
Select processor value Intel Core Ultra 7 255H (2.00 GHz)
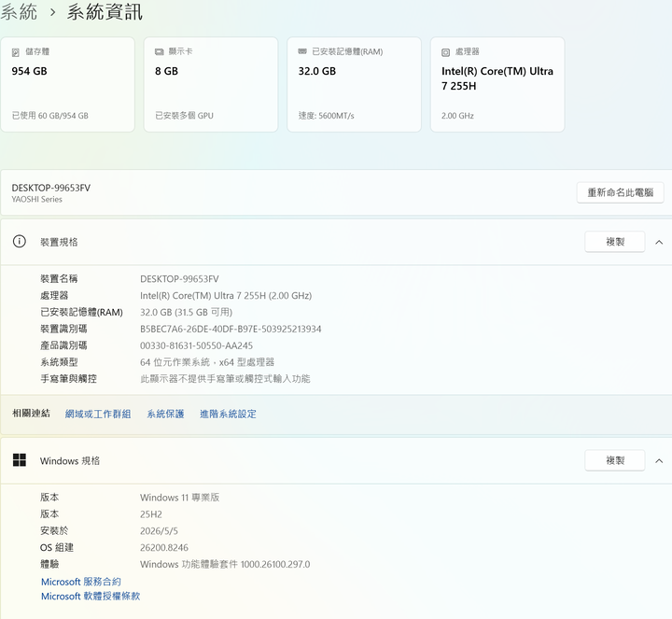click(226, 296)
